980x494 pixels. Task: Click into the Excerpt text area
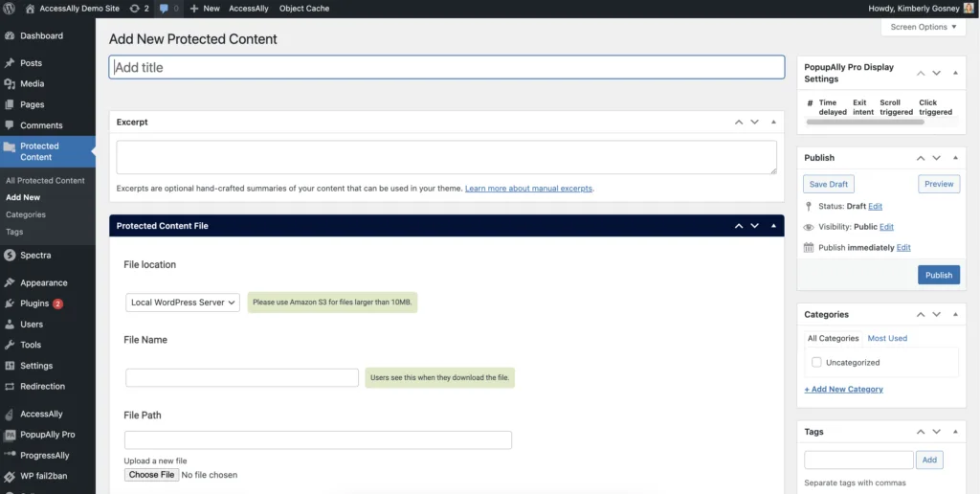pos(446,157)
